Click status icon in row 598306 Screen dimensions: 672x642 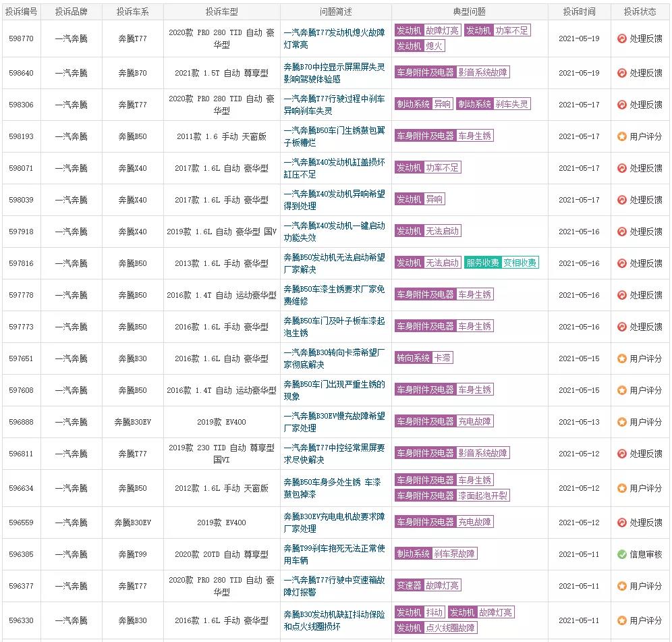pos(621,105)
